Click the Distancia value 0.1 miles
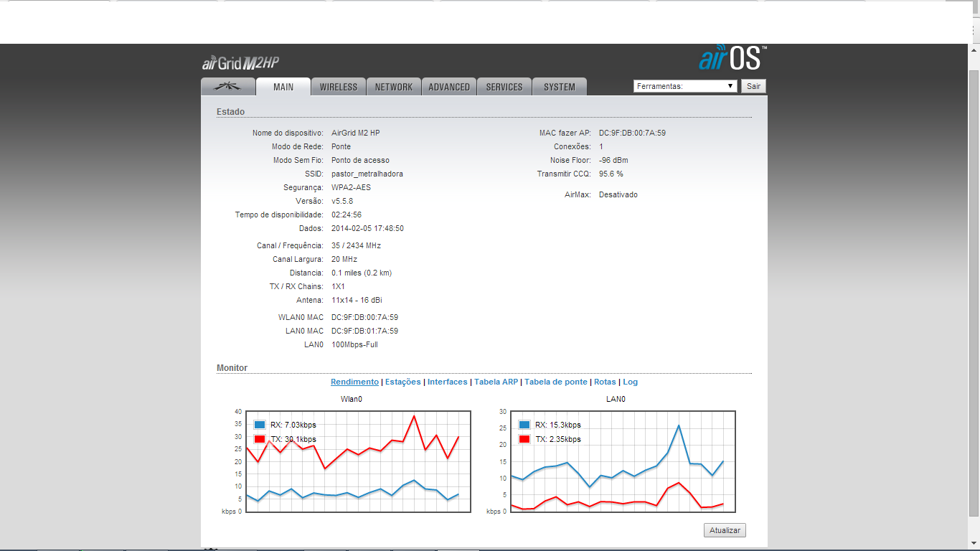Viewport: 980px width, 551px height. tap(362, 273)
